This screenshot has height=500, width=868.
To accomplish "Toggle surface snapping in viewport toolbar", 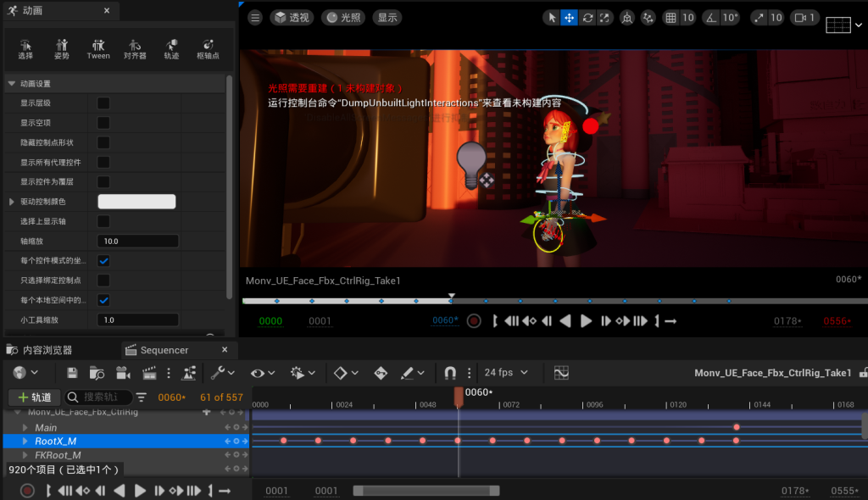I will pos(648,18).
